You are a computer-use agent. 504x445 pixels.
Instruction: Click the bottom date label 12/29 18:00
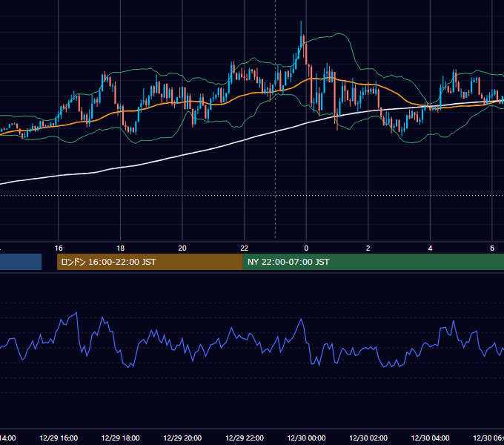pos(121,438)
